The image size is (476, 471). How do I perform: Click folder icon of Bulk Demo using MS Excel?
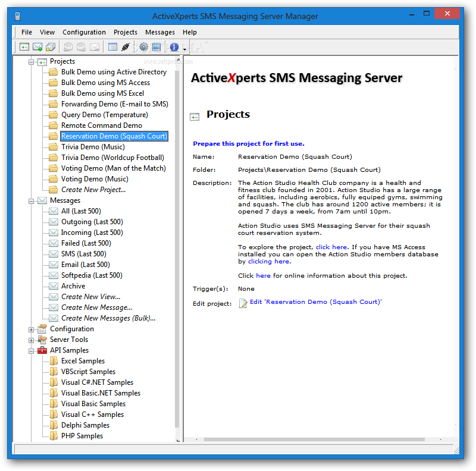coord(54,93)
